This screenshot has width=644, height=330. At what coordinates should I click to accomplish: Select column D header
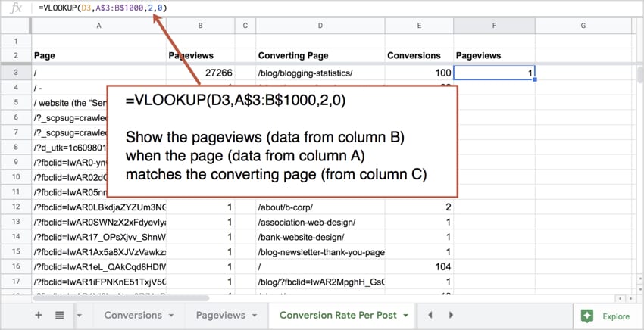(x=320, y=26)
